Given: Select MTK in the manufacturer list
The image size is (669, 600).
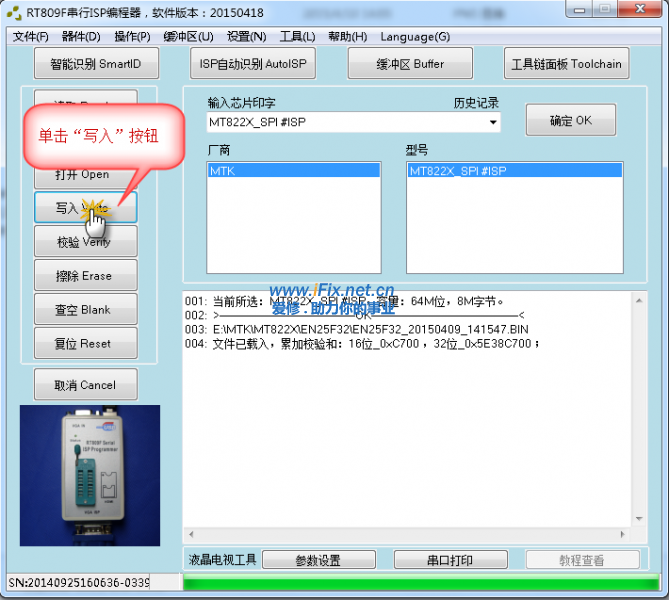Looking at the screenshot, I should (293, 171).
